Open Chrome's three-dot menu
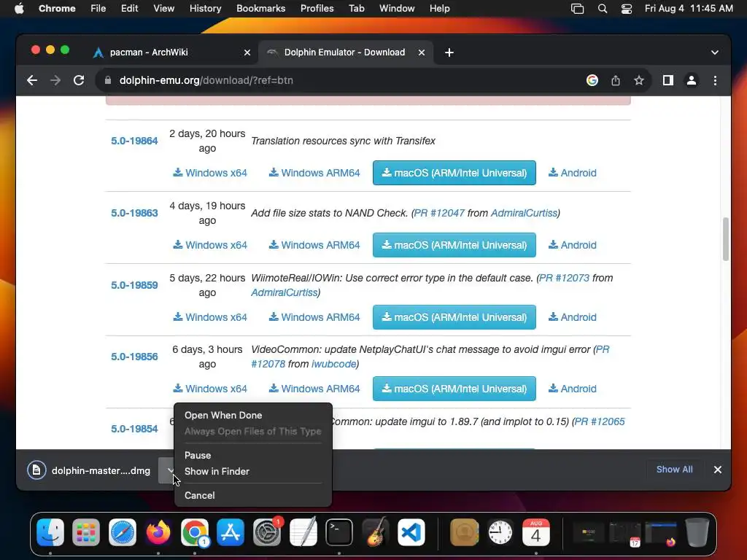The image size is (747, 560). 715,80
